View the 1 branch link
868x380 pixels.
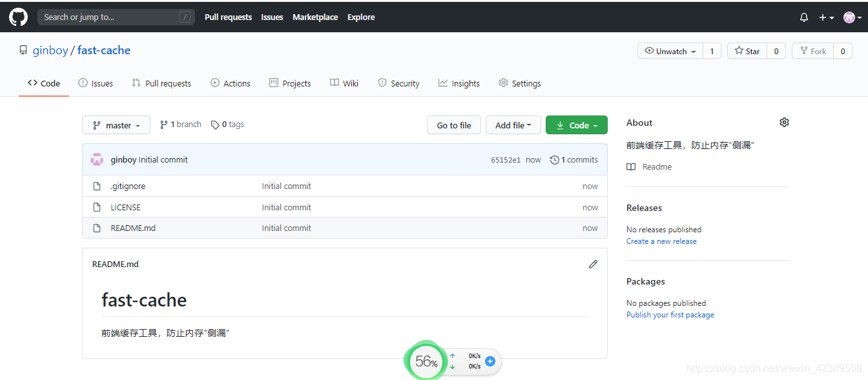pos(181,125)
